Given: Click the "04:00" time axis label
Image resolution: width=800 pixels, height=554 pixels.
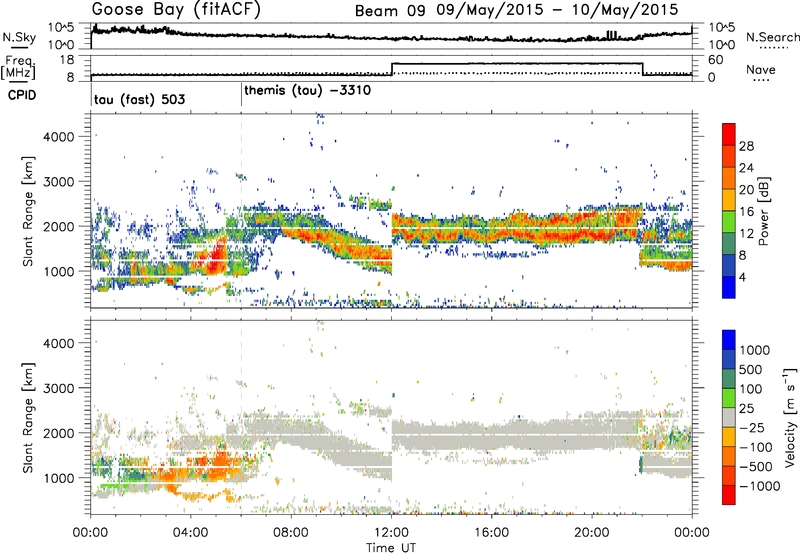Looking at the screenshot, I should 191,533.
